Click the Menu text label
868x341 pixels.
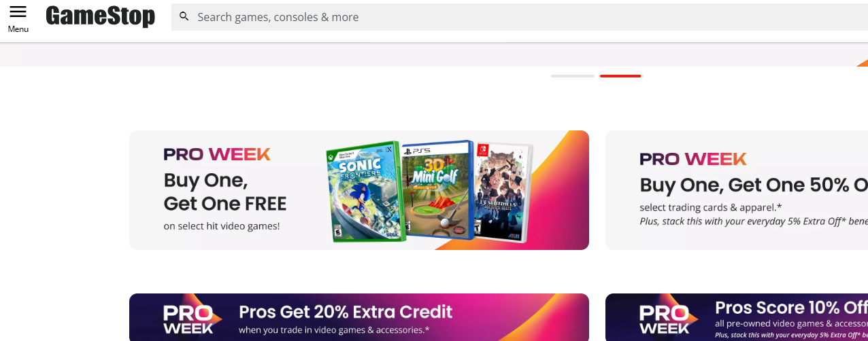pyautogui.click(x=18, y=29)
